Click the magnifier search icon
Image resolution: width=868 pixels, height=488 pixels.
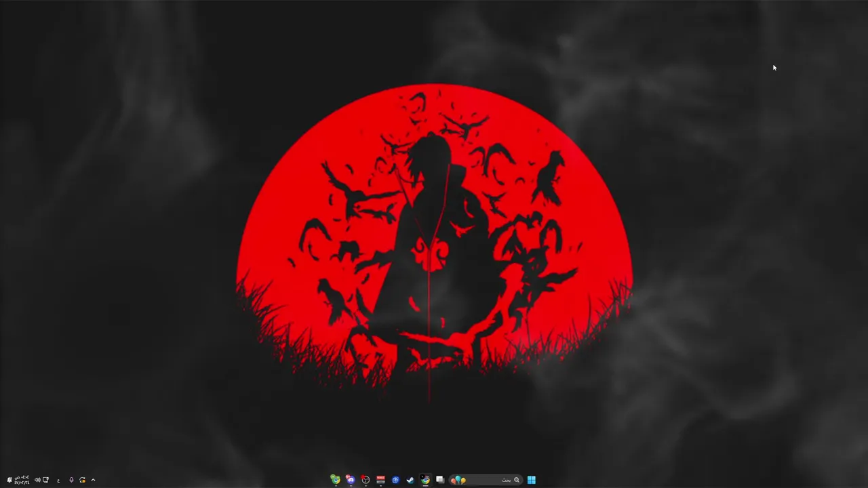click(x=517, y=480)
